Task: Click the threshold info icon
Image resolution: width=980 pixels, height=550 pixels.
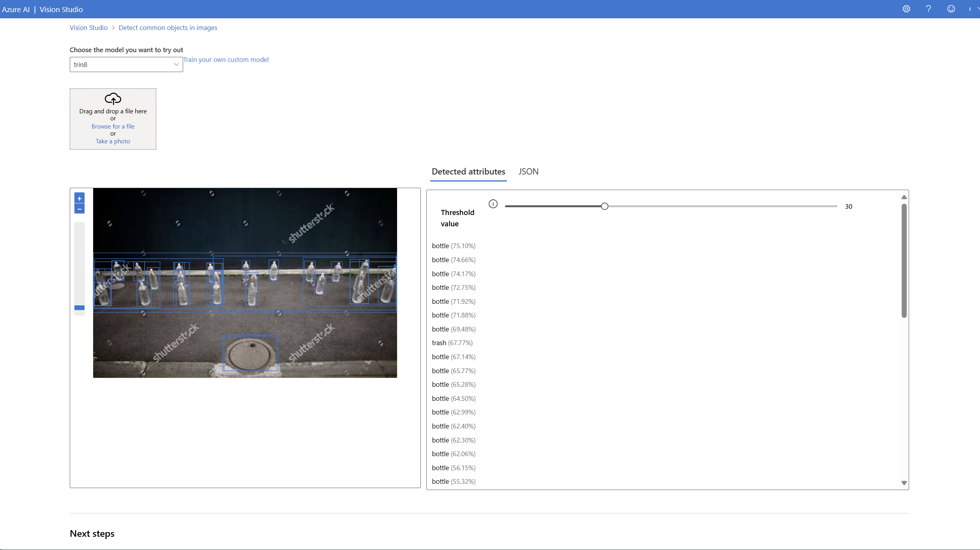Action: click(x=493, y=204)
